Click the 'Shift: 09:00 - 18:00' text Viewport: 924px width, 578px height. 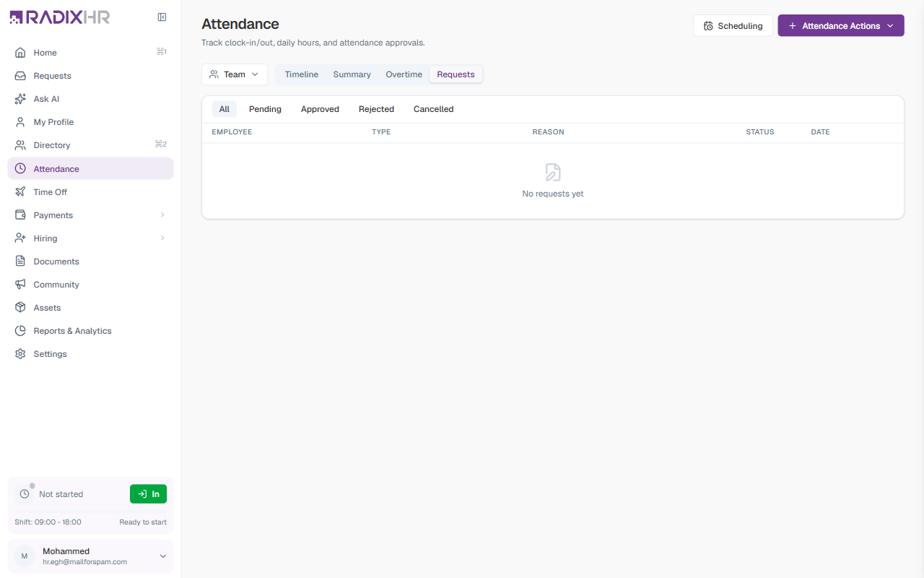pyautogui.click(x=48, y=522)
